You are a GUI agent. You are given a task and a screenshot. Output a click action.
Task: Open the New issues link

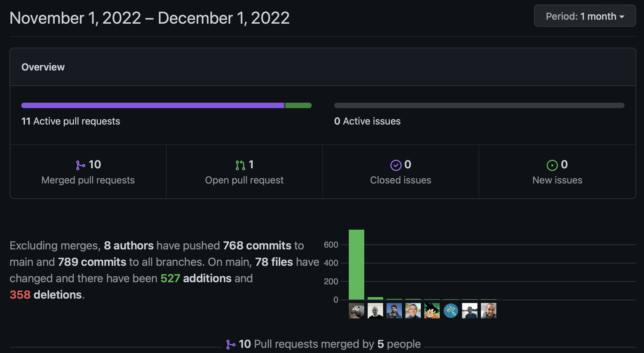[557, 180]
